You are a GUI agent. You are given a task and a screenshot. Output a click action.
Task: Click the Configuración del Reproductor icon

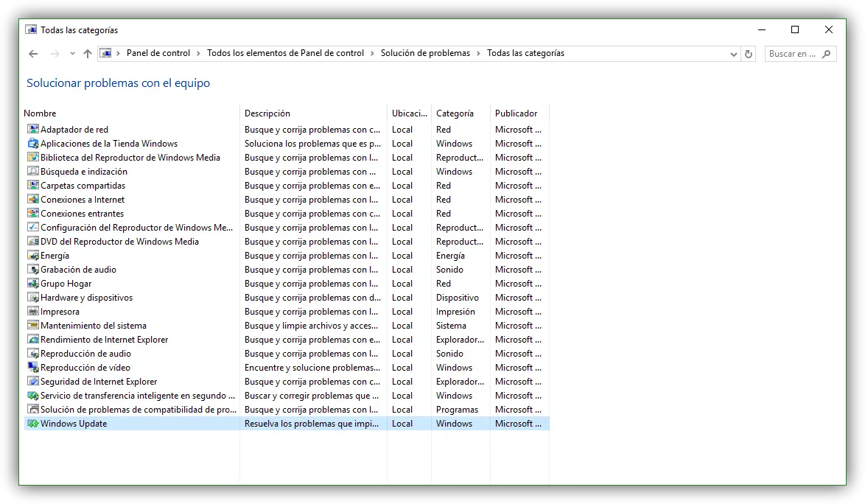[33, 227]
